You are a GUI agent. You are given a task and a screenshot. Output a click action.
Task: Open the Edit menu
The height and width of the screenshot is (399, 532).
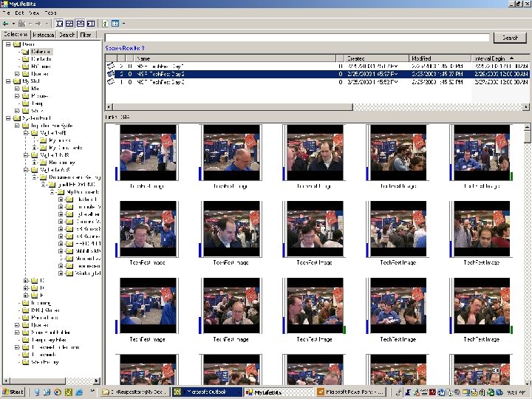(19, 13)
